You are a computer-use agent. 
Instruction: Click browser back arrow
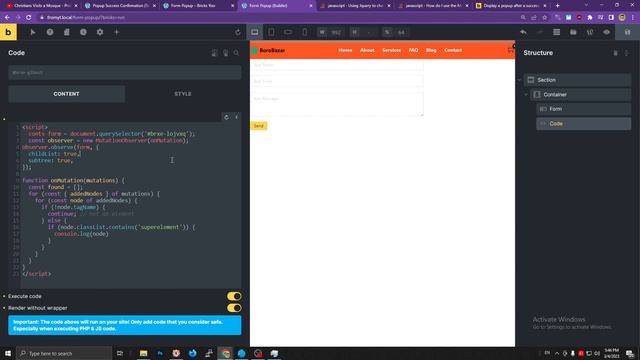click(x=7, y=18)
